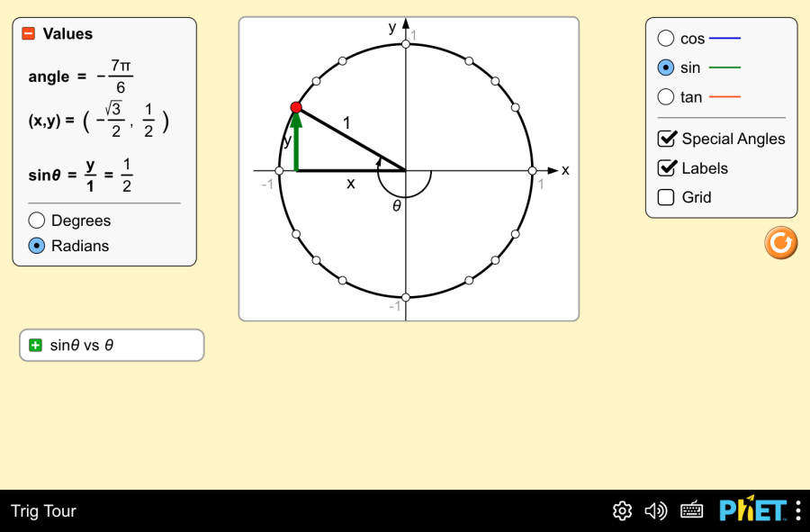Select the cos function
This screenshot has height=532, width=810.
tap(666, 38)
